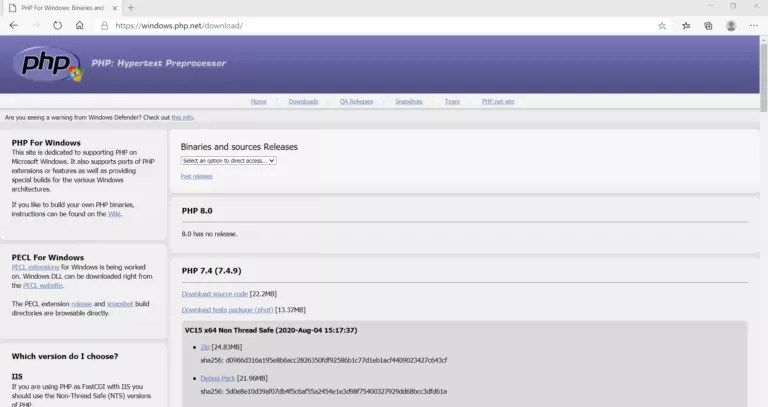Expand the 'Select an option to direct access' dropdown
Screen dimensions: 768x407
click(229, 161)
